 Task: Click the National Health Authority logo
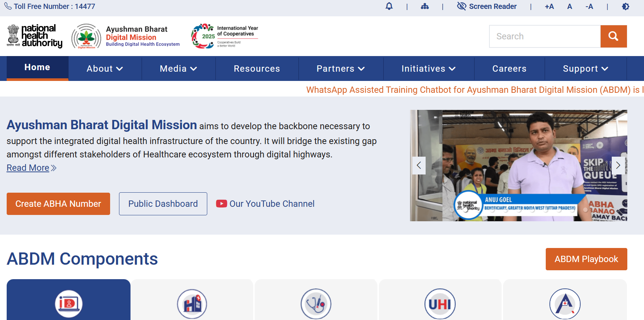pos(34,36)
